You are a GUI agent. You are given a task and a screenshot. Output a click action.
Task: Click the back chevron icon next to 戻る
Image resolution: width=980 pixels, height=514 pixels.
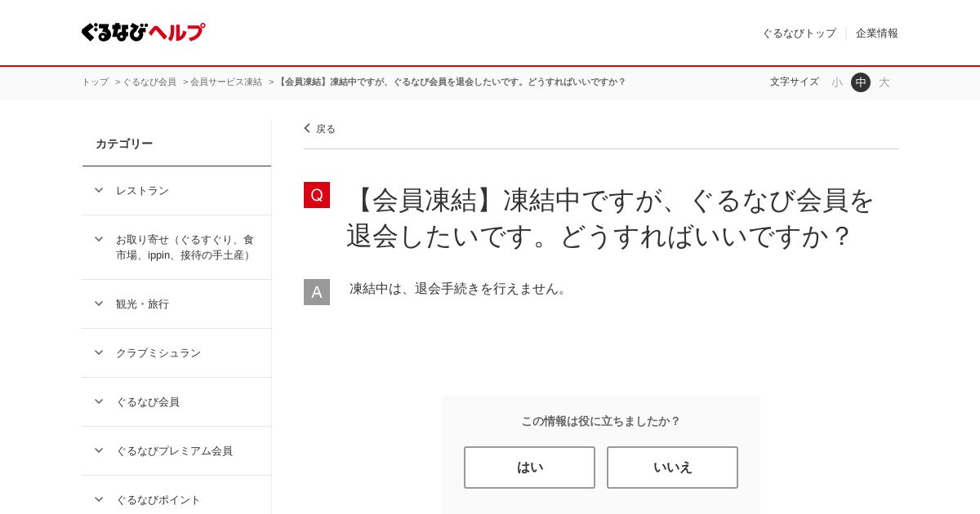click(x=307, y=128)
